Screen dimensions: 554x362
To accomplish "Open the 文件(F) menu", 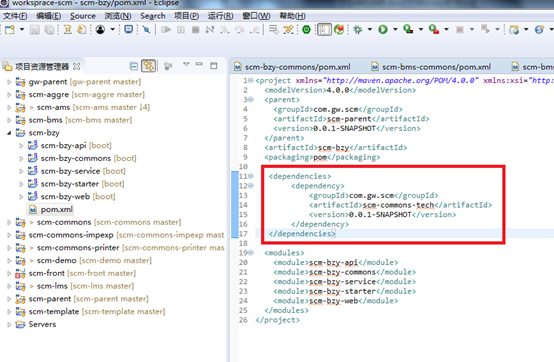I will [15, 16].
